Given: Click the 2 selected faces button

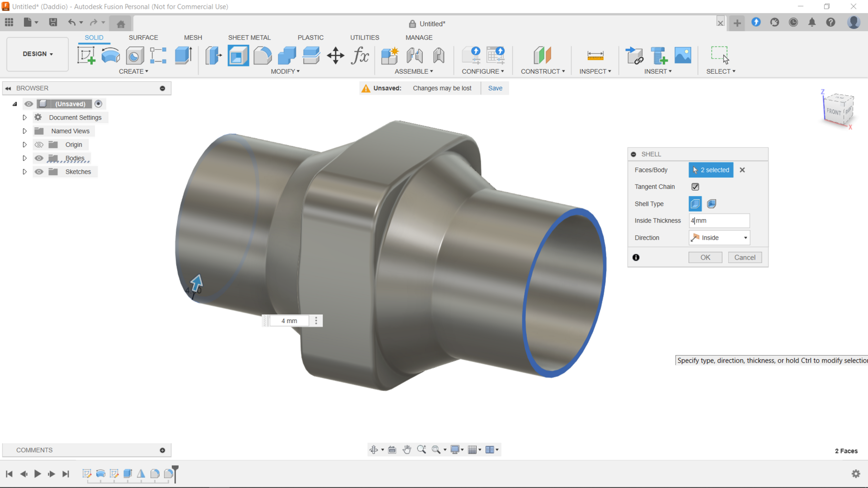Looking at the screenshot, I should tap(711, 170).
